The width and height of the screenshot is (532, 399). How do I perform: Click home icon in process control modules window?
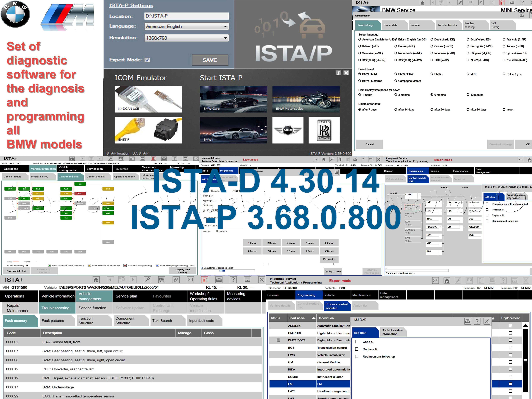point(447,280)
